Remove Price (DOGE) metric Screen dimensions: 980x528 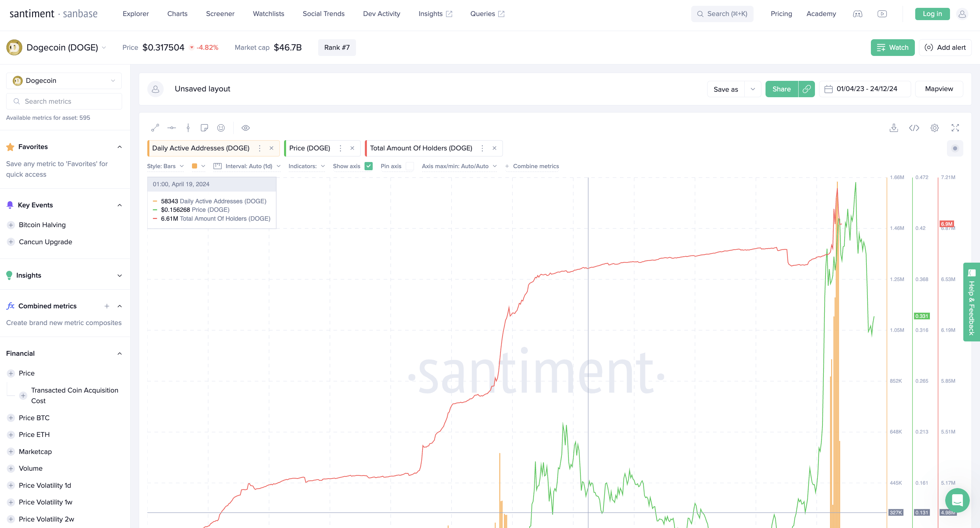tap(352, 148)
